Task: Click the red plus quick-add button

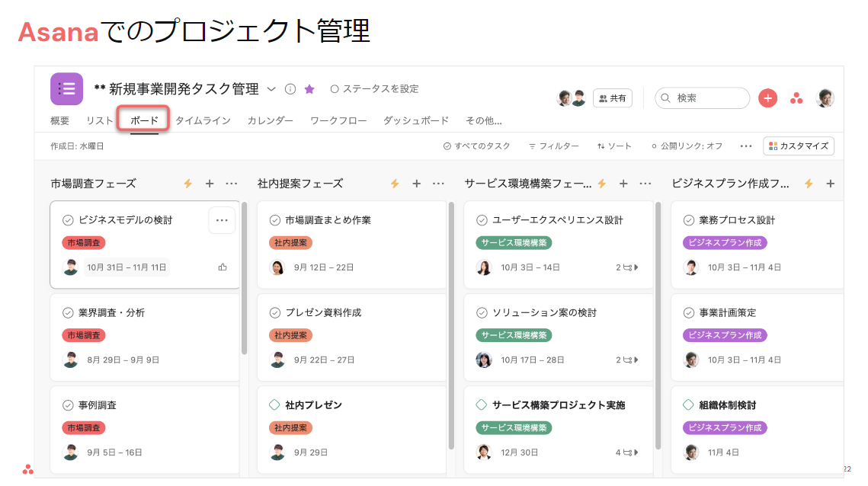Action: tap(768, 98)
